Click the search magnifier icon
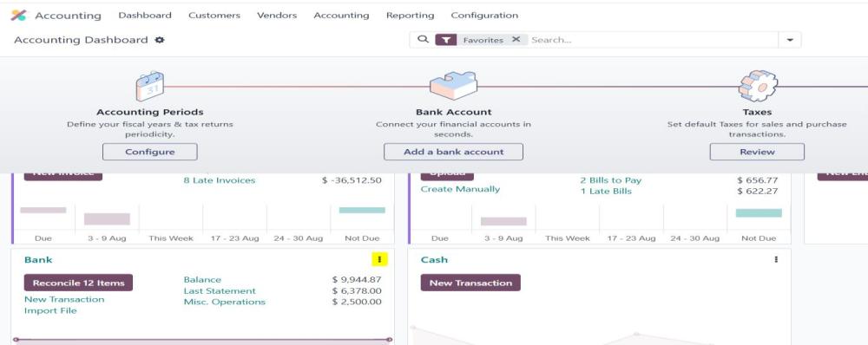The image size is (868, 345). point(423,40)
